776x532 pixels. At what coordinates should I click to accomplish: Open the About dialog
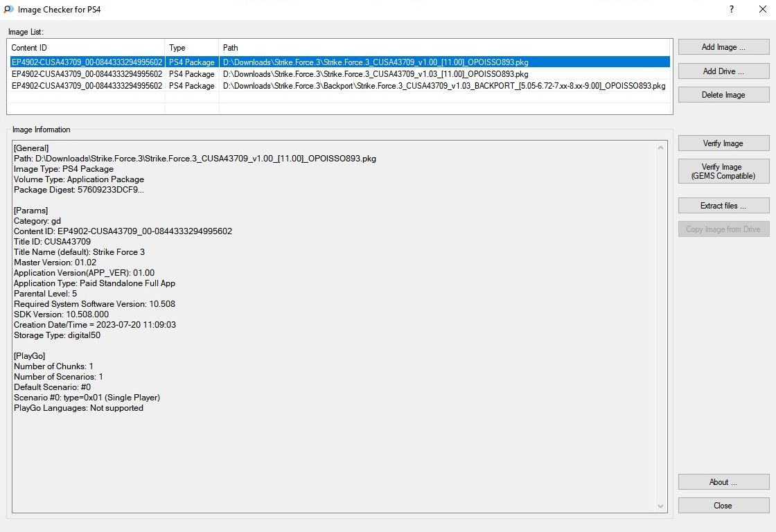(723, 482)
